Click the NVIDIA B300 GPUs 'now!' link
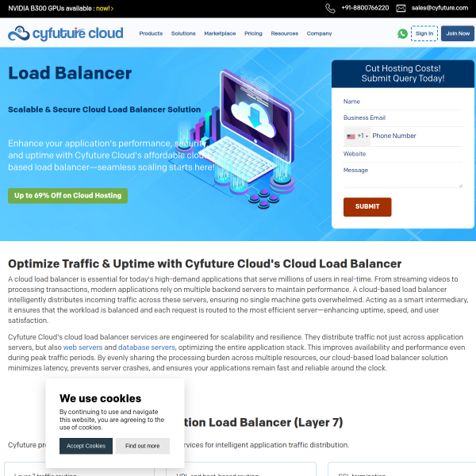 coord(105,9)
